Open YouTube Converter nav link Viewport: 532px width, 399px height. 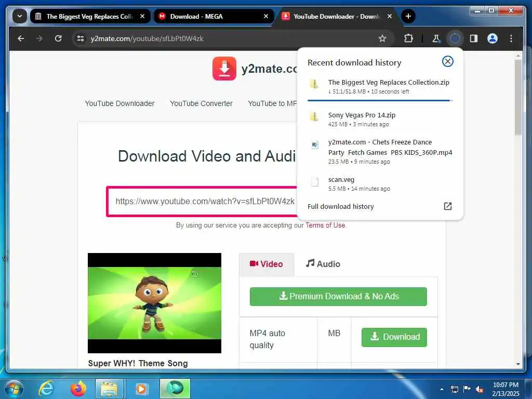[201, 103]
